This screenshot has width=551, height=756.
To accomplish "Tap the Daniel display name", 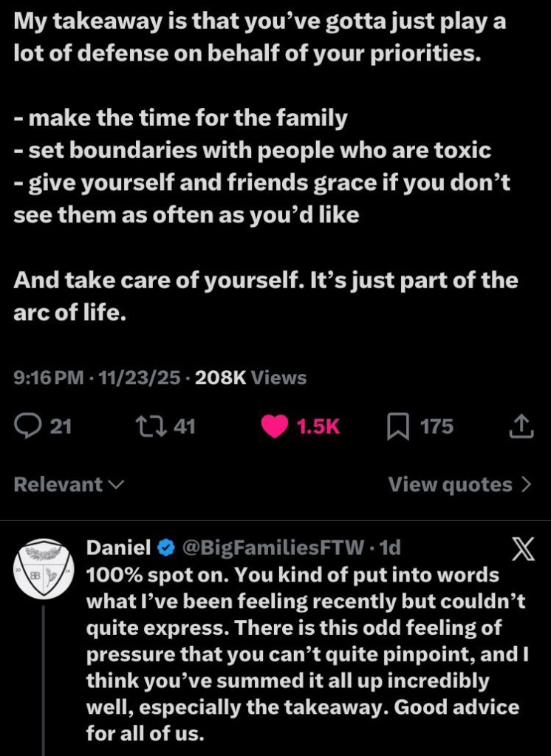I will (x=118, y=548).
